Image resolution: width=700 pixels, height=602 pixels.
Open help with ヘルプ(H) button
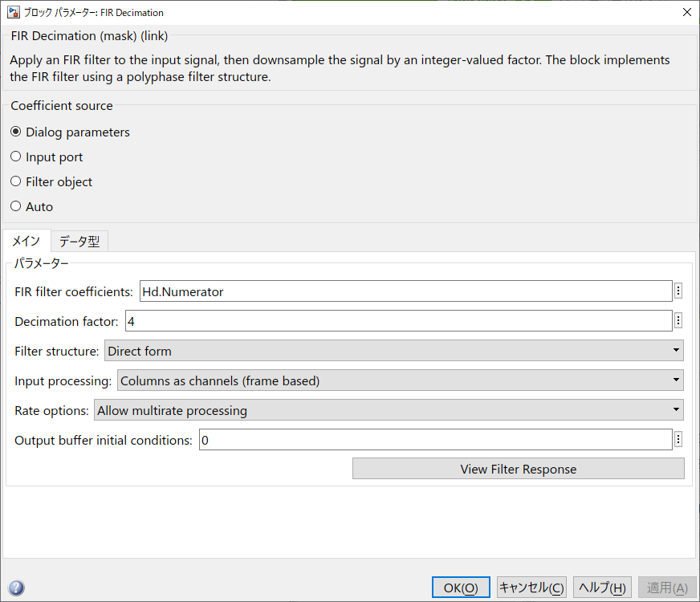pos(602,588)
